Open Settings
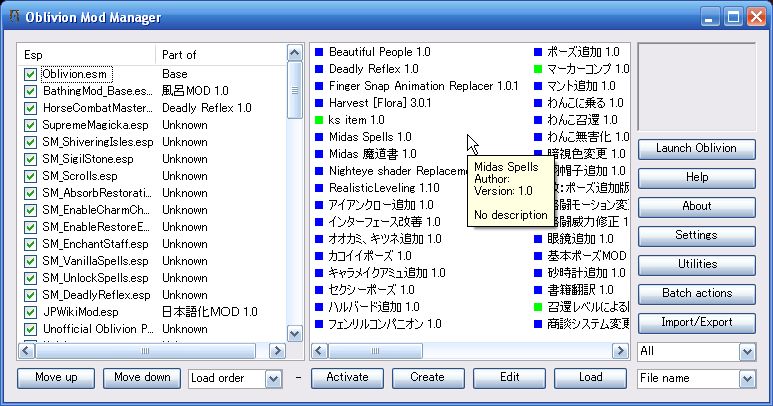This screenshot has width=773, height=406. point(696,236)
